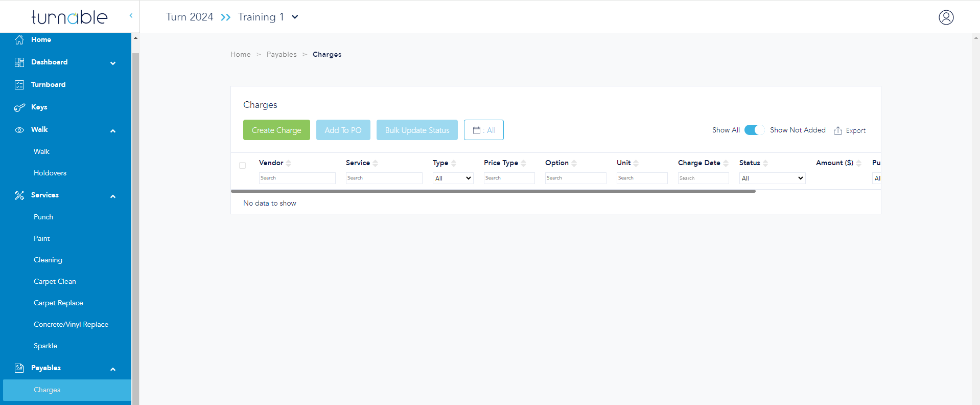Sort the table by Charge Date

click(x=726, y=163)
